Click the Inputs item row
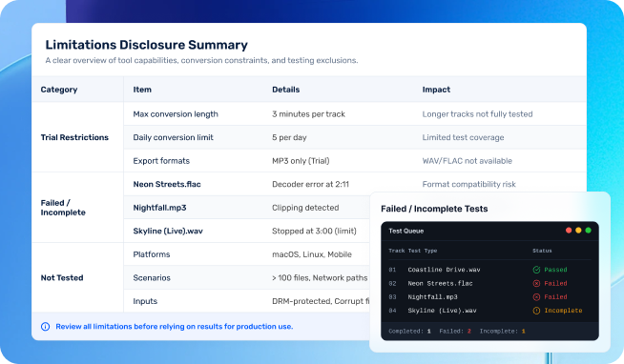Image resolution: width=624 pixels, height=364 pixels. (x=145, y=301)
